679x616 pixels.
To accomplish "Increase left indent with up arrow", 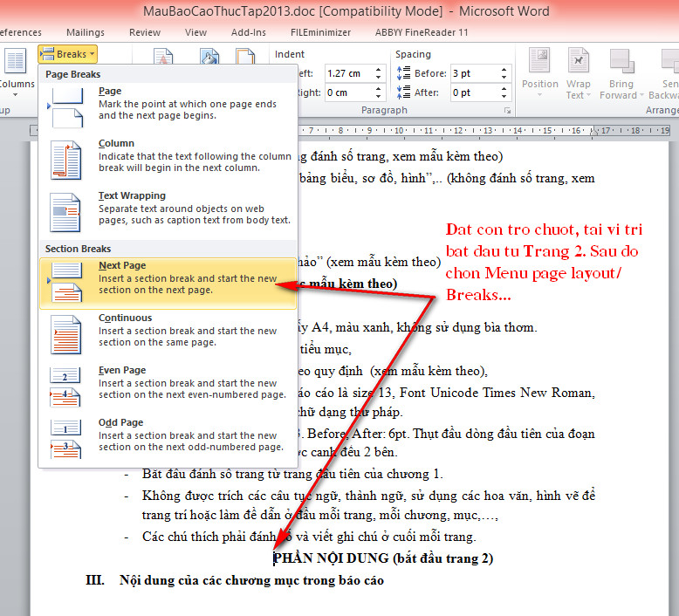I will pyautogui.click(x=379, y=70).
